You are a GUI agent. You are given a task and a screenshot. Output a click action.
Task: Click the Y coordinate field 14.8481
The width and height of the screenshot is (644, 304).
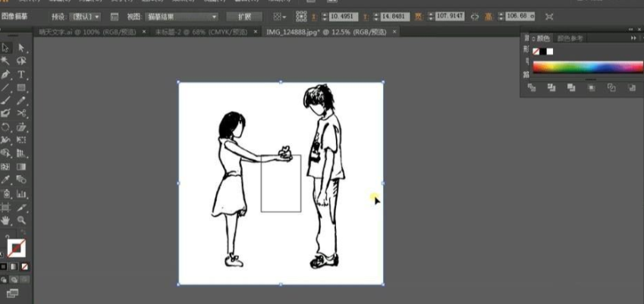click(395, 17)
